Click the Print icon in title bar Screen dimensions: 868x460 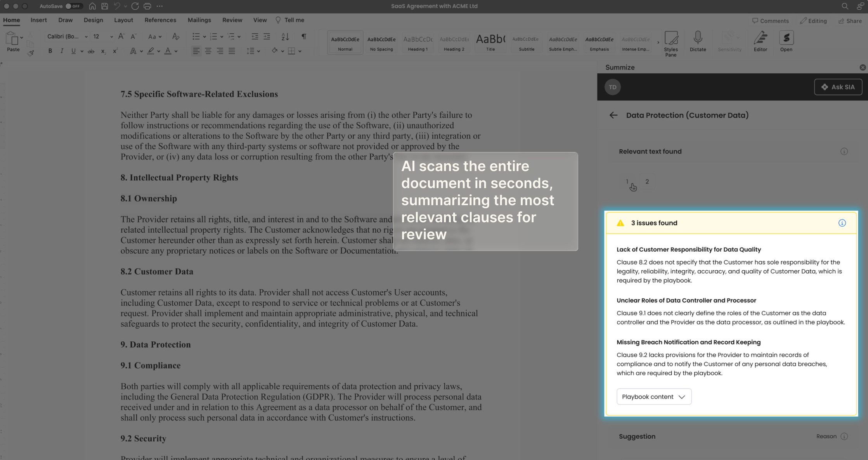click(147, 6)
